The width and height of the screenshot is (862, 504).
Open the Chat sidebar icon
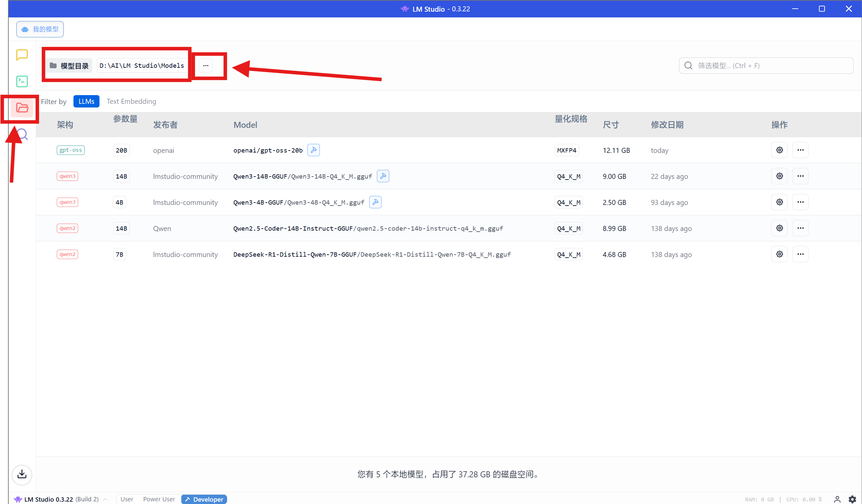click(x=22, y=55)
